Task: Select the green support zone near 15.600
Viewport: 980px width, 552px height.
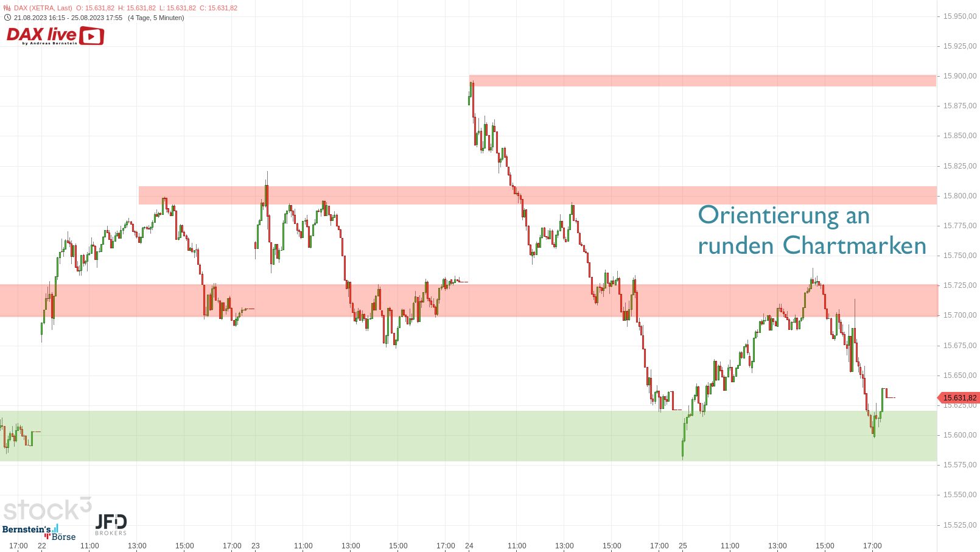Action: pos(426,436)
